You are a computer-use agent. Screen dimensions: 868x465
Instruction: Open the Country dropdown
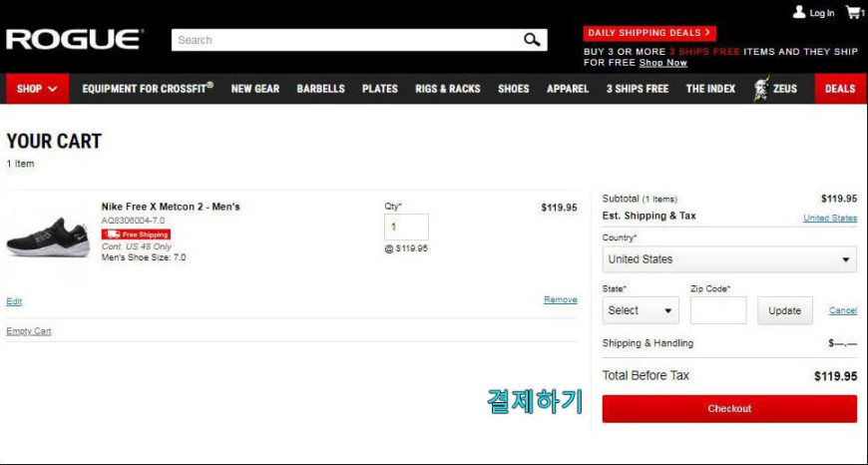[729, 259]
